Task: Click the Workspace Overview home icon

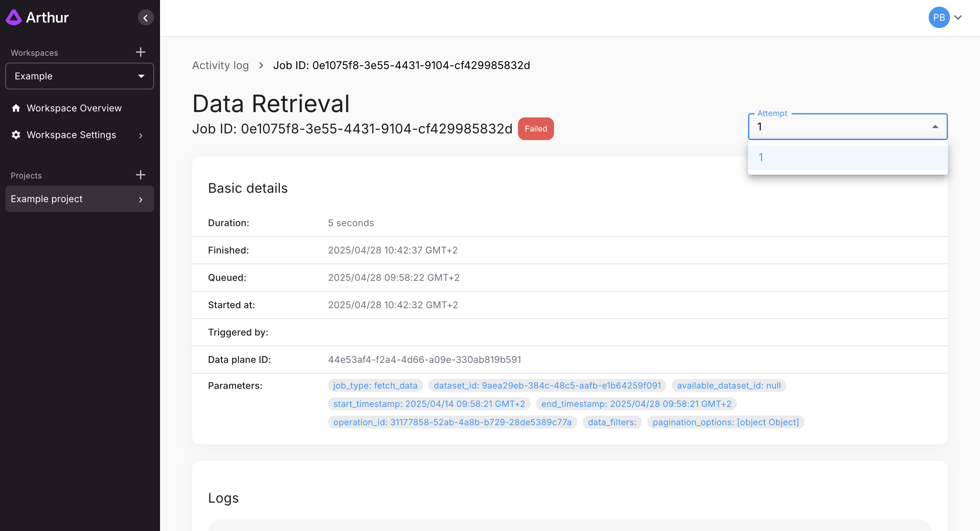Action: 16,108
